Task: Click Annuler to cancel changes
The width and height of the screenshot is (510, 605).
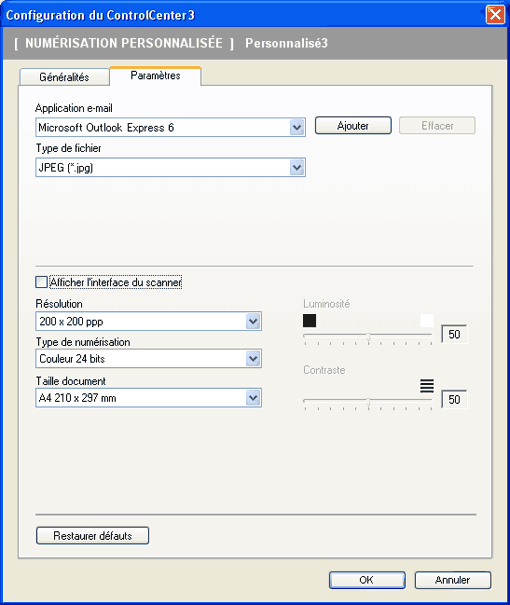Action: (453, 580)
